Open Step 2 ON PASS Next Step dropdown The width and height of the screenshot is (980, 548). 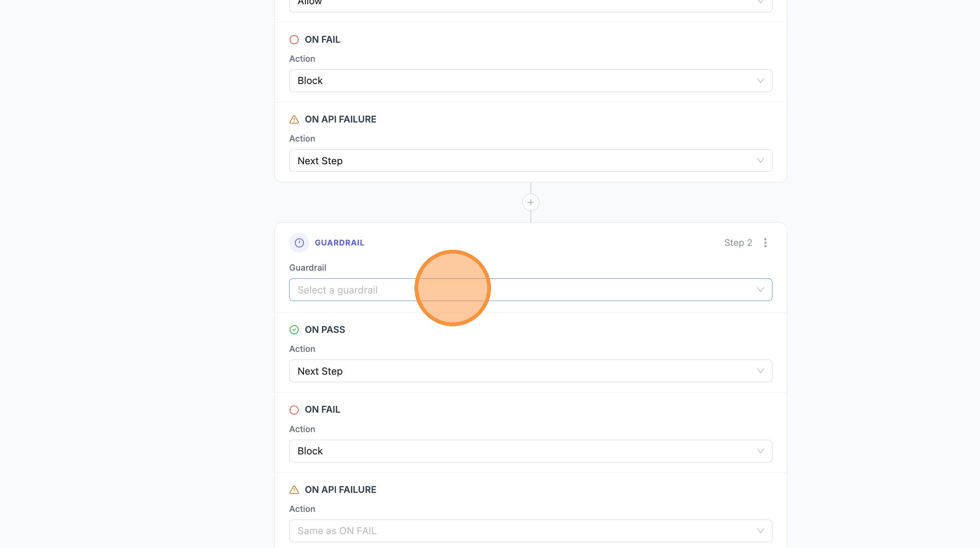[530, 371]
